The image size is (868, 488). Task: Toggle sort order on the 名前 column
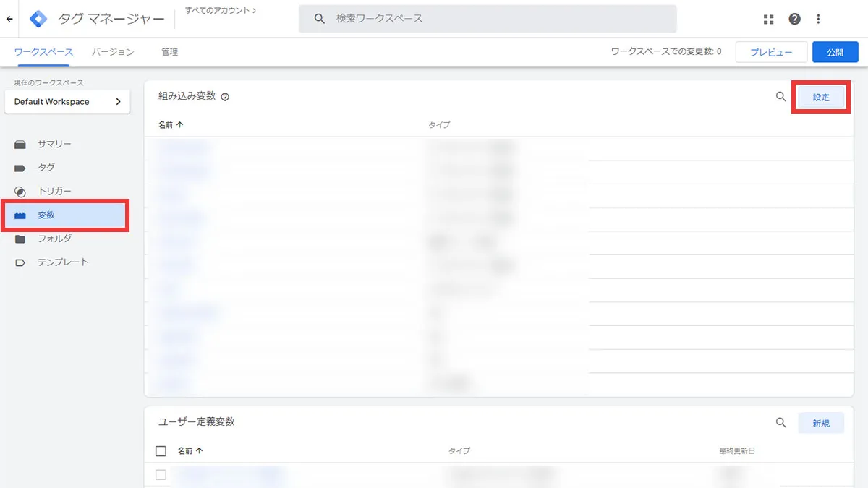point(171,124)
